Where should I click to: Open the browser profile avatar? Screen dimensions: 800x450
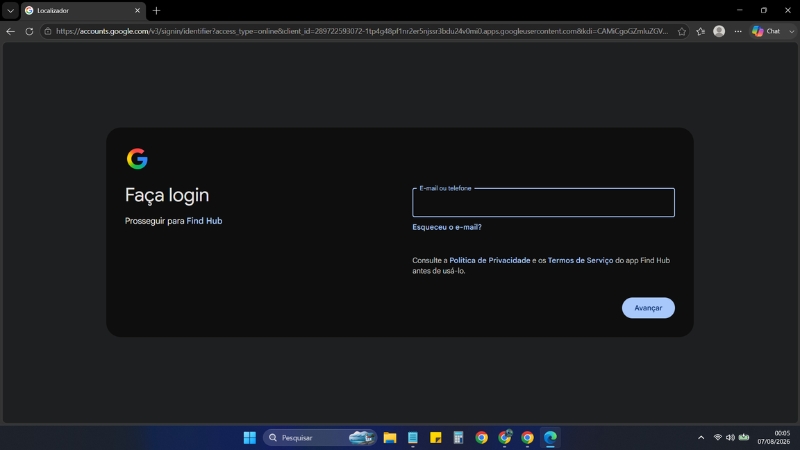[719, 31]
